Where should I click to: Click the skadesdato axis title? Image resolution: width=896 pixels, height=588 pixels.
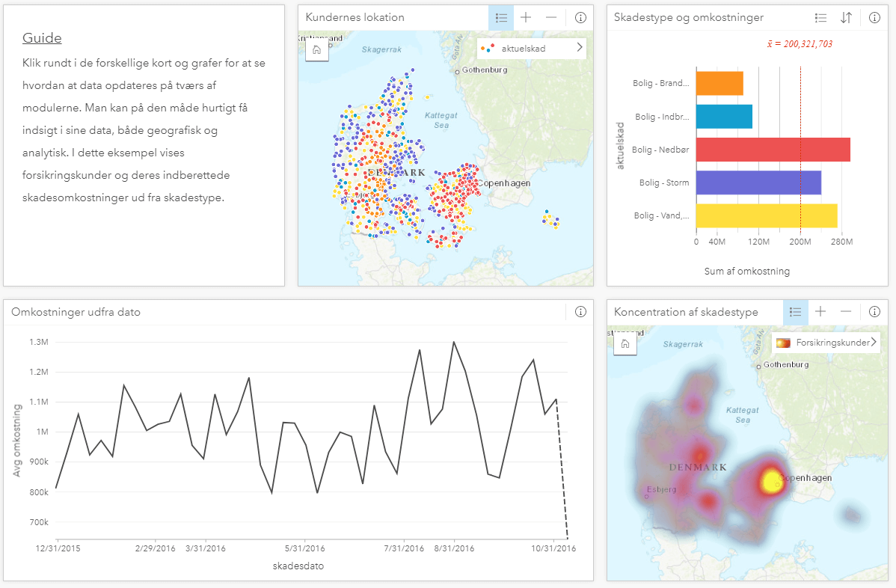pos(298,566)
